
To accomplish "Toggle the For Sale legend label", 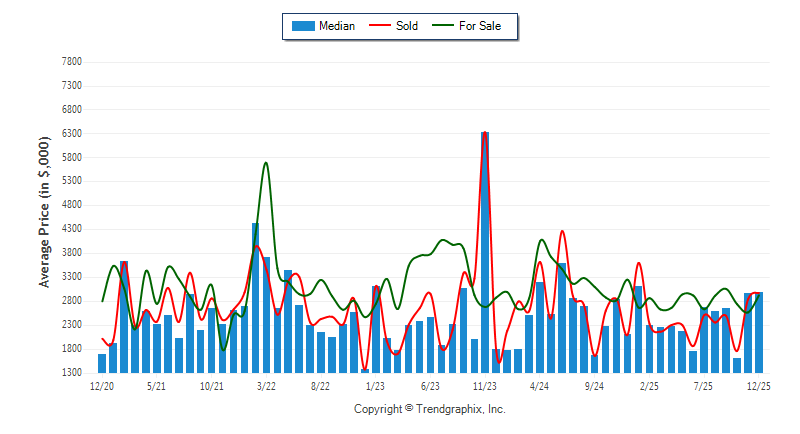I will pos(480,26).
